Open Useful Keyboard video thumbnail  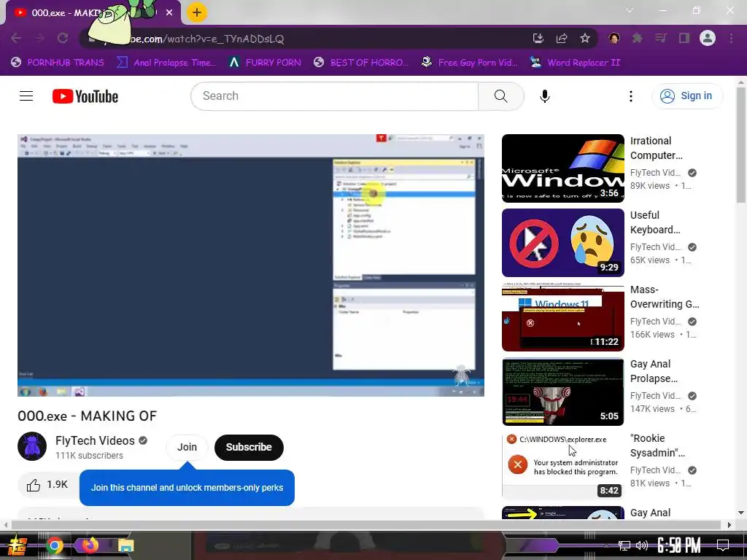(x=562, y=242)
